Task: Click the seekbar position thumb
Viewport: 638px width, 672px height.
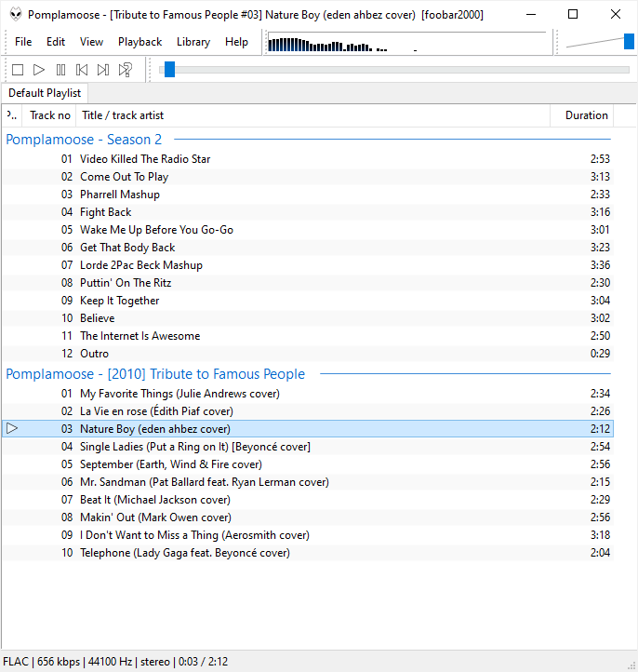Action: (x=169, y=70)
